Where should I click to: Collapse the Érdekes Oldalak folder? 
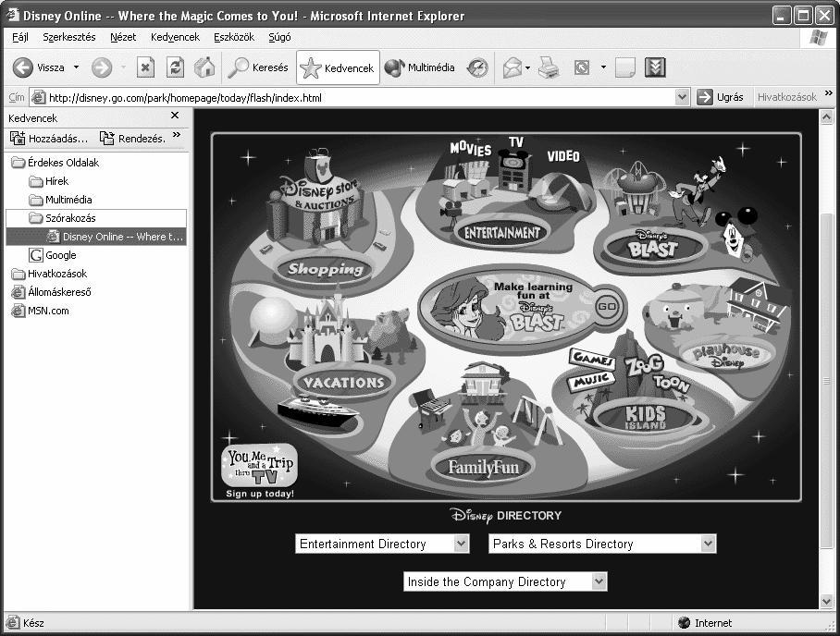(x=56, y=162)
